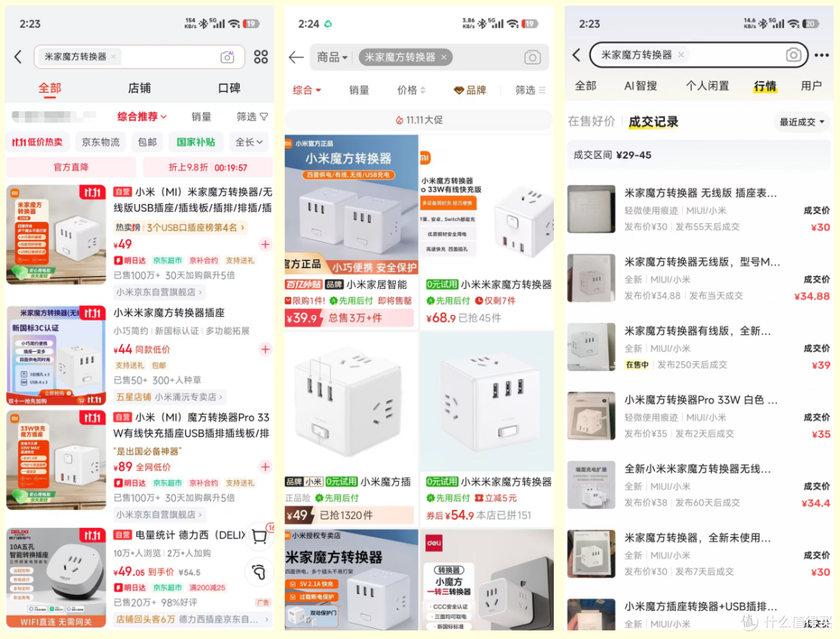Sort middle app results by 销量
This screenshot has height=639, width=840.
pos(359,90)
